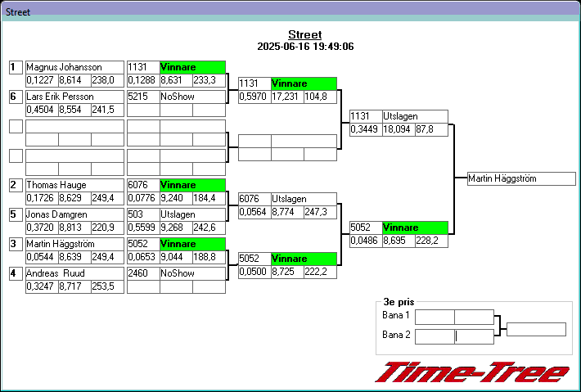Click Martin Häggström seed 3 name field
This screenshot has height=392, width=581.
(74, 244)
